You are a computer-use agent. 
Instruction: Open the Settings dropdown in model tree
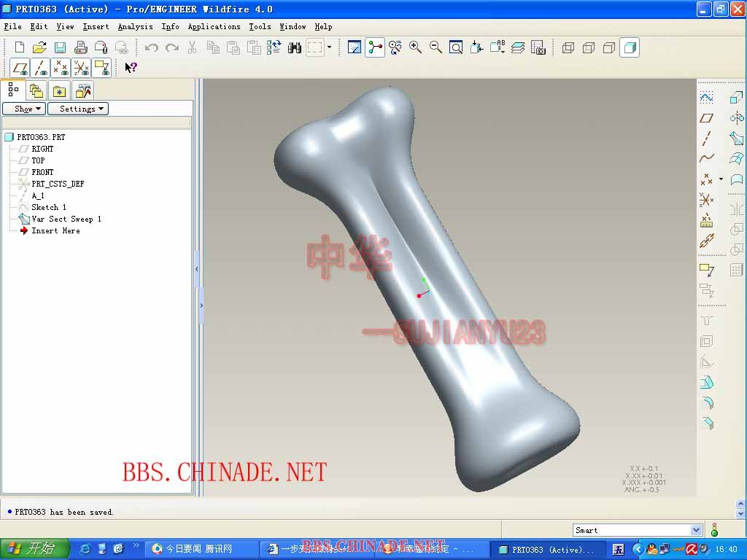[x=78, y=109]
